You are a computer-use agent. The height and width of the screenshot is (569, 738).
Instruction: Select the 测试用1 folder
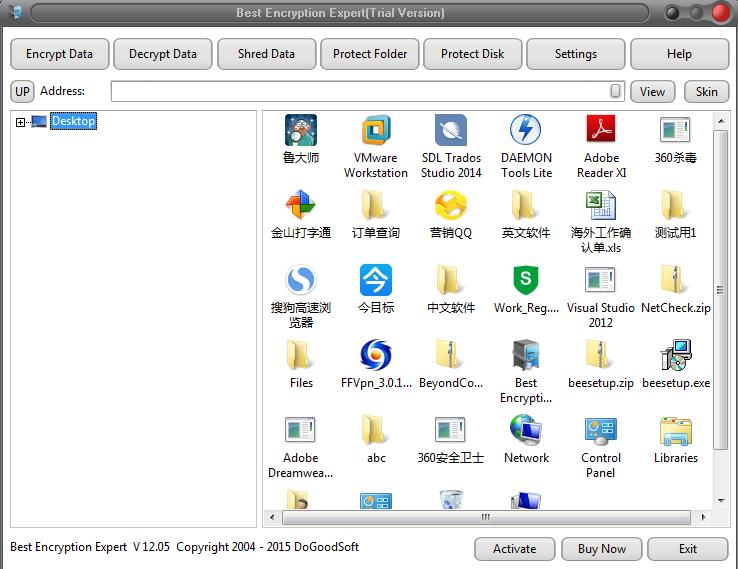pyautogui.click(x=675, y=205)
